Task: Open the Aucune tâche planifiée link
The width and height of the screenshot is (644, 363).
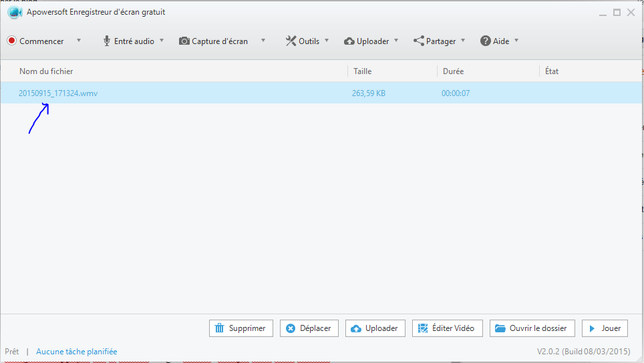Action: (x=76, y=352)
